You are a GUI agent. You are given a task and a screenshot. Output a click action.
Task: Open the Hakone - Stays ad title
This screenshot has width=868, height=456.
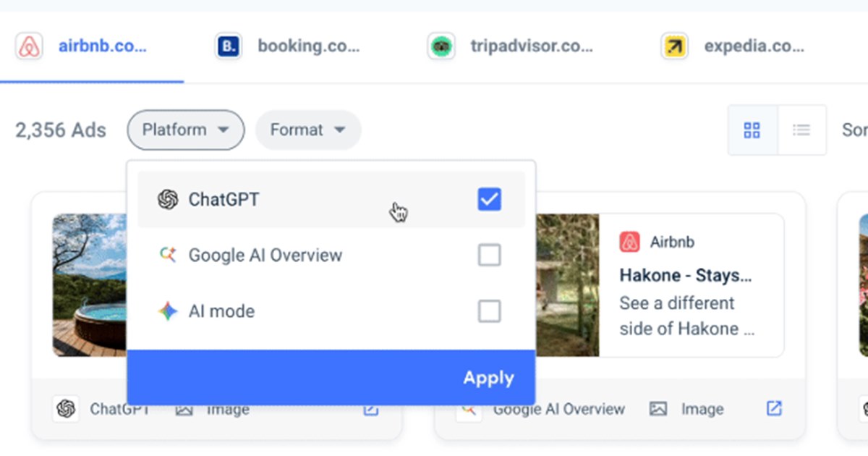coord(686,276)
